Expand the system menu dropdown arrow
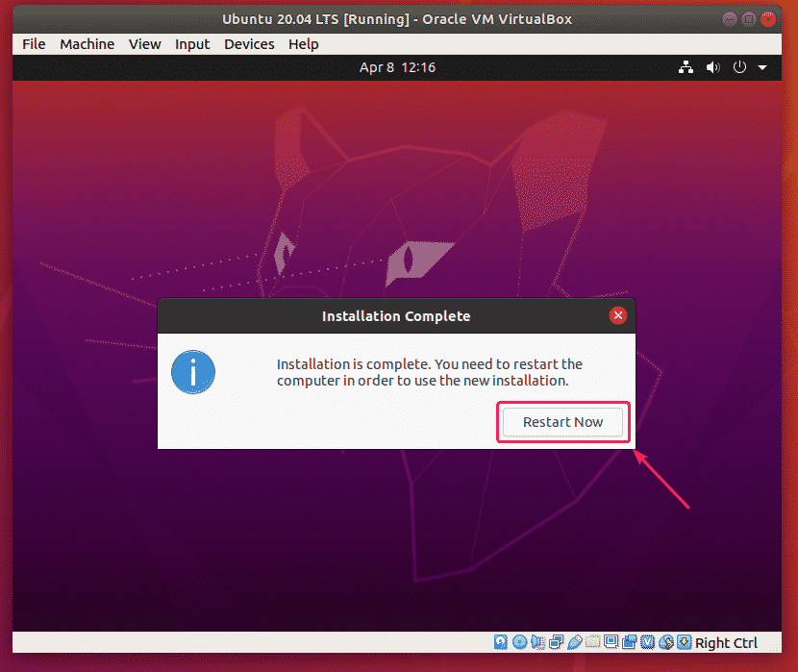The image size is (798, 672). point(762,67)
